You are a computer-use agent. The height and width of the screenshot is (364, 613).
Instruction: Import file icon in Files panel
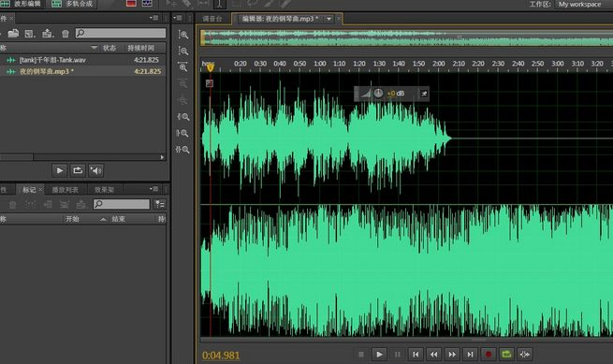pos(48,34)
